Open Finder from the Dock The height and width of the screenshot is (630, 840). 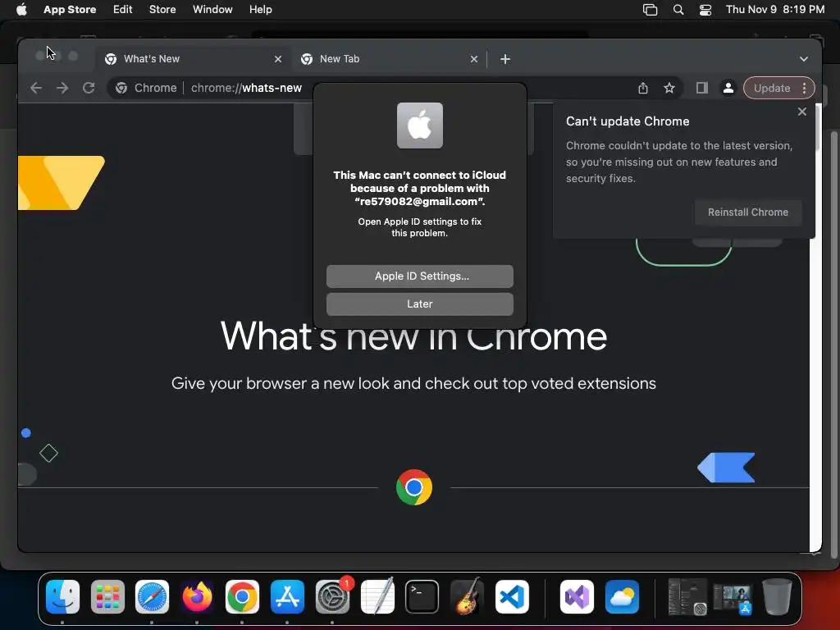[62, 597]
